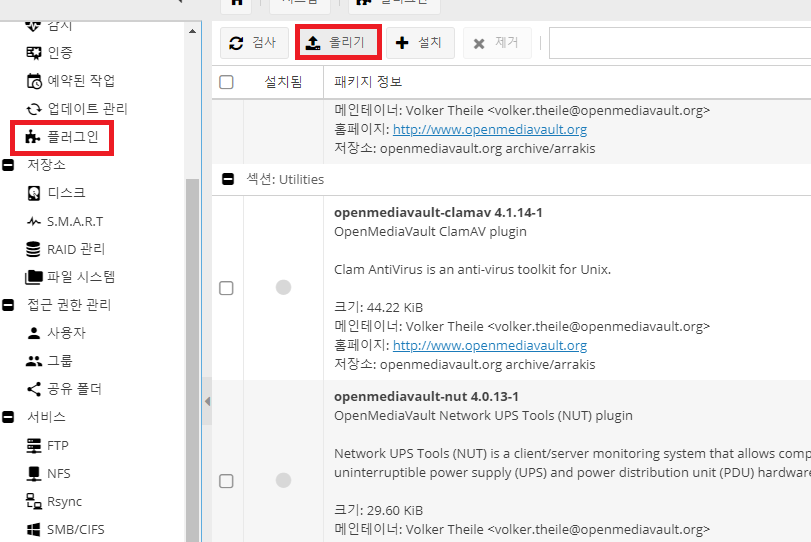Click the 그룹 group icon
The height and width of the screenshot is (542, 811).
(x=34, y=361)
